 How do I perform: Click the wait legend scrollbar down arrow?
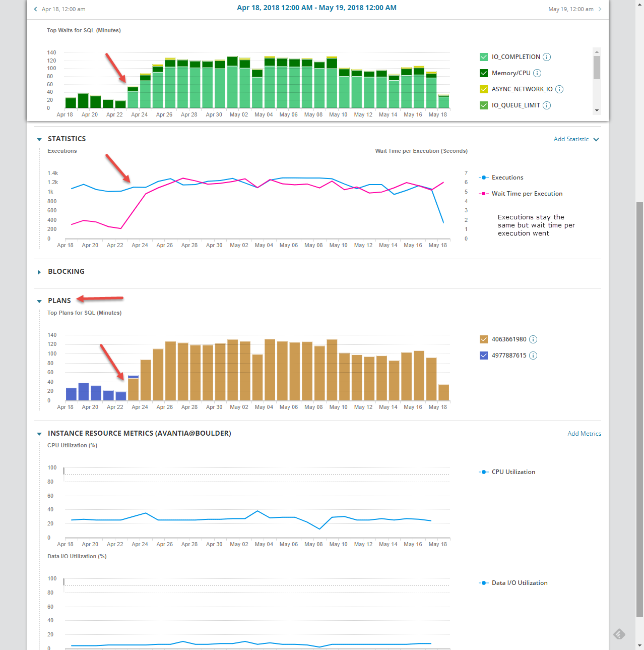click(x=597, y=110)
